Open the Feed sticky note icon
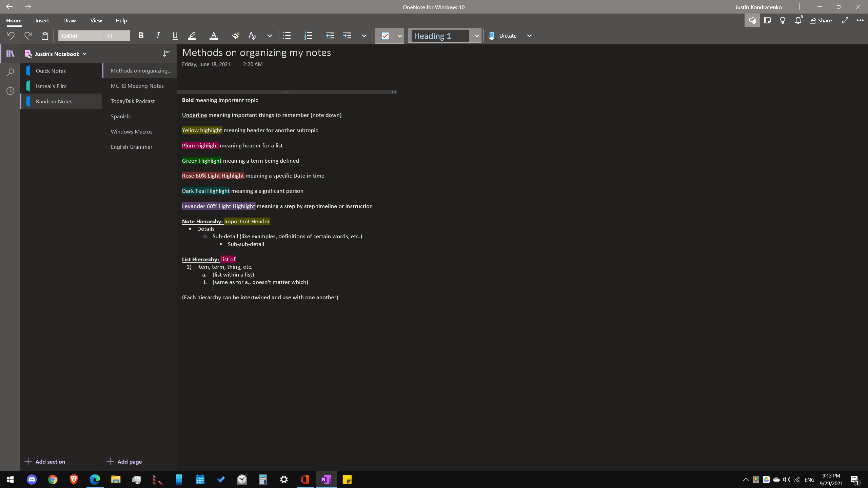The width and height of the screenshot is (868, 488). point(767,21)
